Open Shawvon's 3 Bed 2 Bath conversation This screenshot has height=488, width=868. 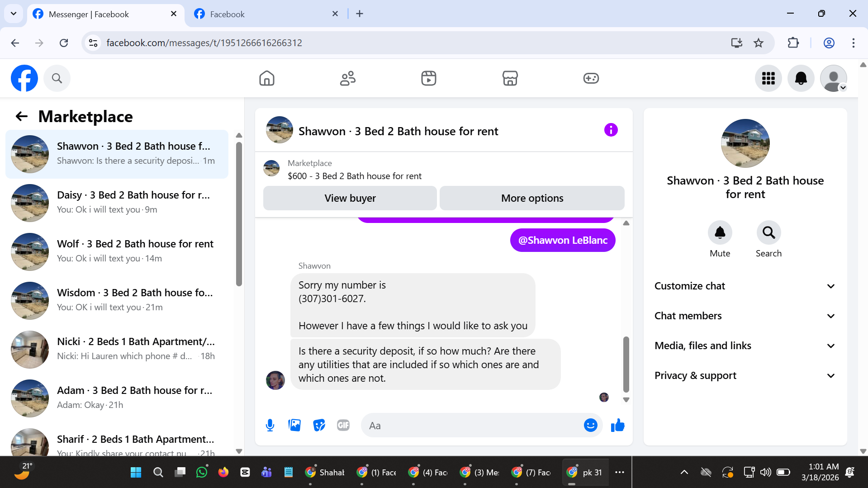click(117, 154)
